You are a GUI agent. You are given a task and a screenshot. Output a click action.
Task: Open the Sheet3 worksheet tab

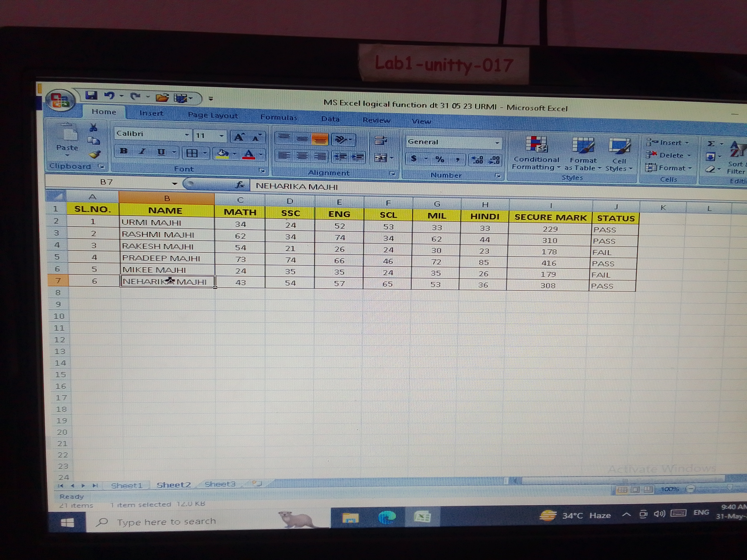pyautogui.click(x=220, y=484)
